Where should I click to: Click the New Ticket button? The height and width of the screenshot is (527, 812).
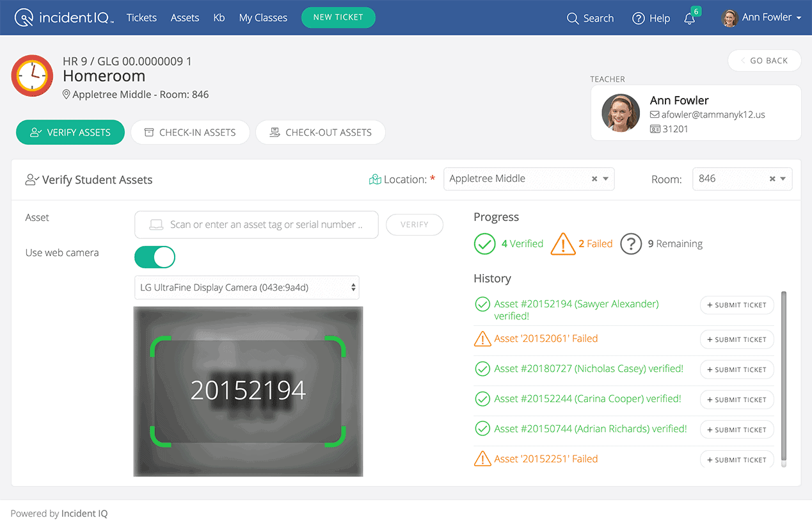[x=338, y=17]
